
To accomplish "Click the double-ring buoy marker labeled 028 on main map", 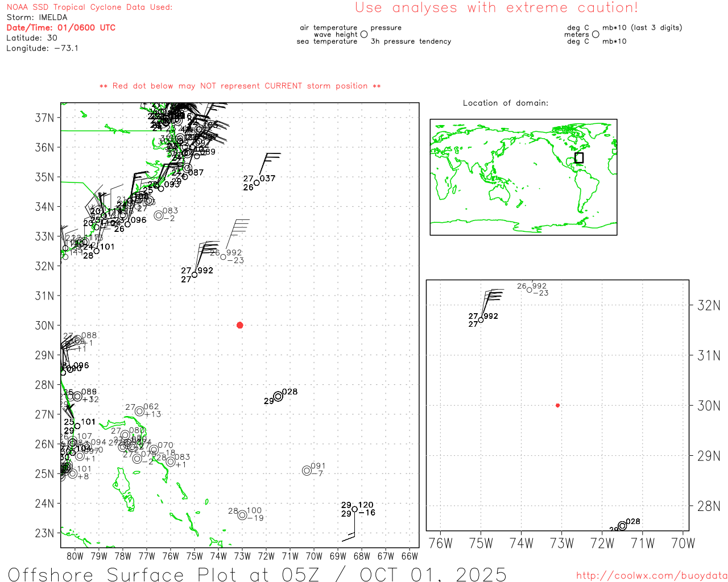I will pyautogui.click(x=278, y=397).
